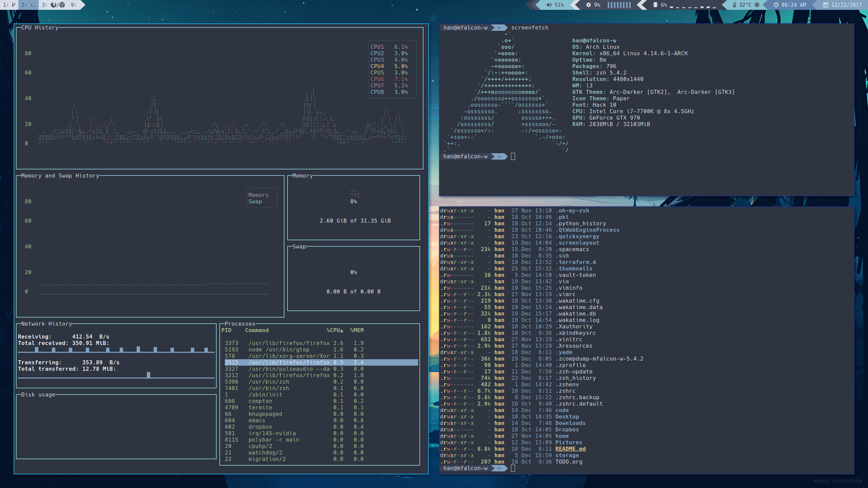Click the CPU gear icon in polybar
Image resolution: width=868 pixels, height=488 pixels.
tap(588, 5)
